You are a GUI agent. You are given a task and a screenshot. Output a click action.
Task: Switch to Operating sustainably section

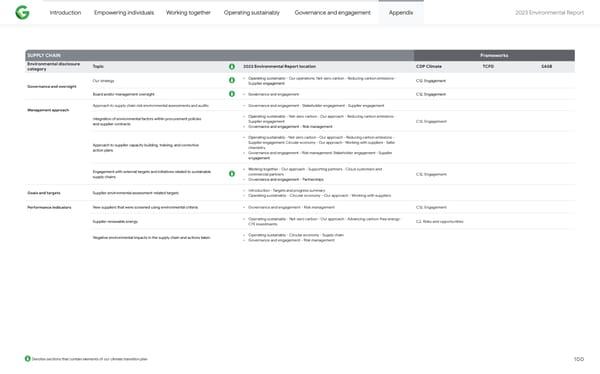(252, 13)
